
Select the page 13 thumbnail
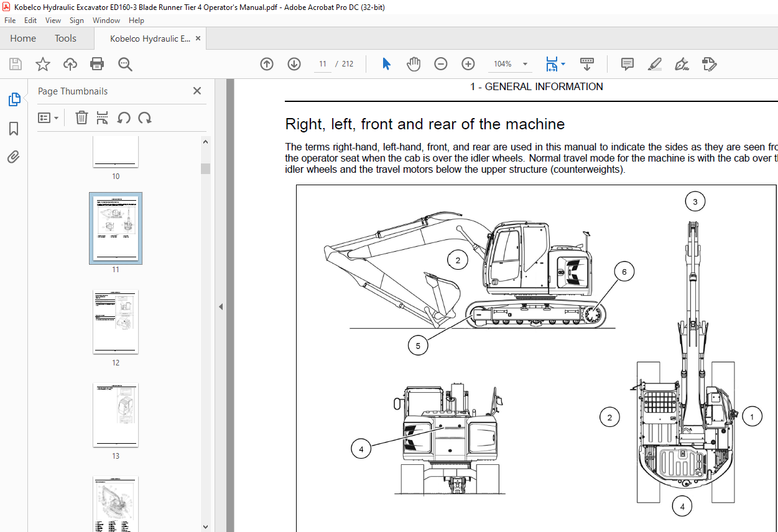pyautogui.click(x=116, y=415)
